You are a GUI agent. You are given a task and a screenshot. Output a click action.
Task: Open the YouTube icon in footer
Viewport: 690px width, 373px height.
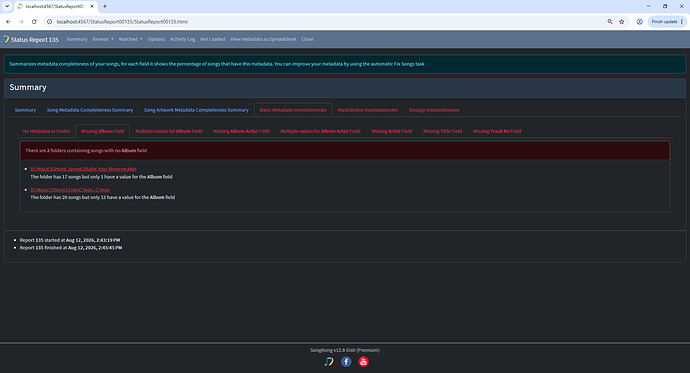click(x=363, y=362)
